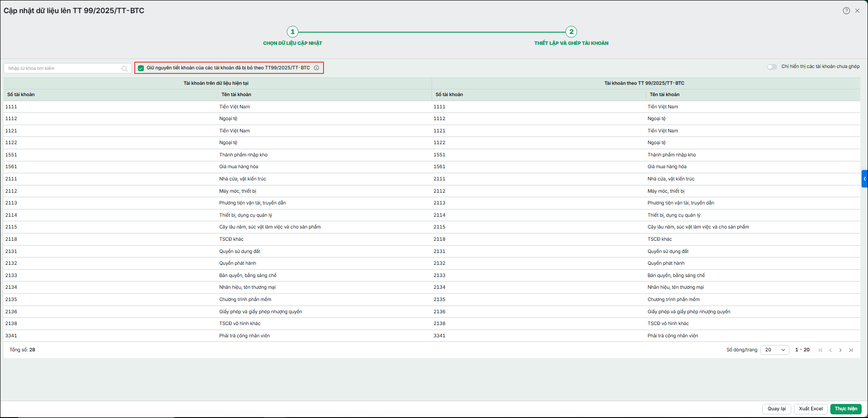The image size is (868, 418).
Task: Select 'Thành phẩm nhập kho' in left table
Action: click(x=243, y=155)
